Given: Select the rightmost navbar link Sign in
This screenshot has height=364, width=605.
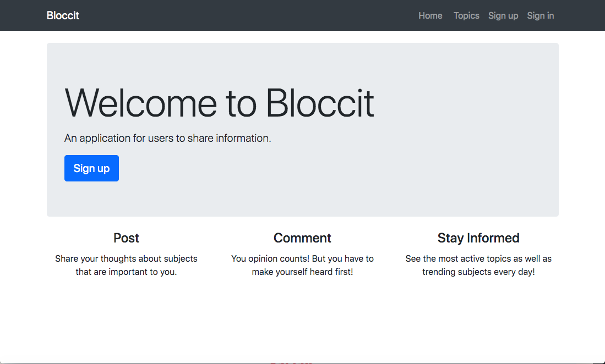Looking at the screenshot, I should tap(540, 15).
